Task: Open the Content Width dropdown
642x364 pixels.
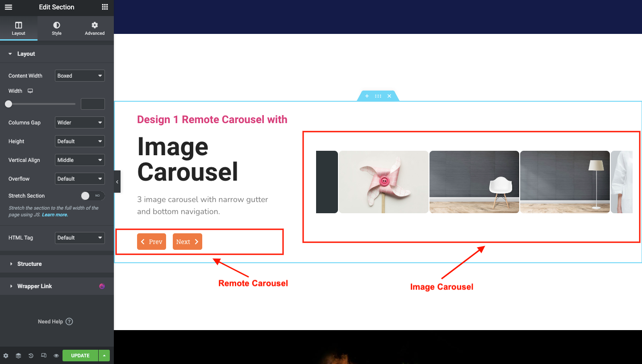Action: (79, 75)
